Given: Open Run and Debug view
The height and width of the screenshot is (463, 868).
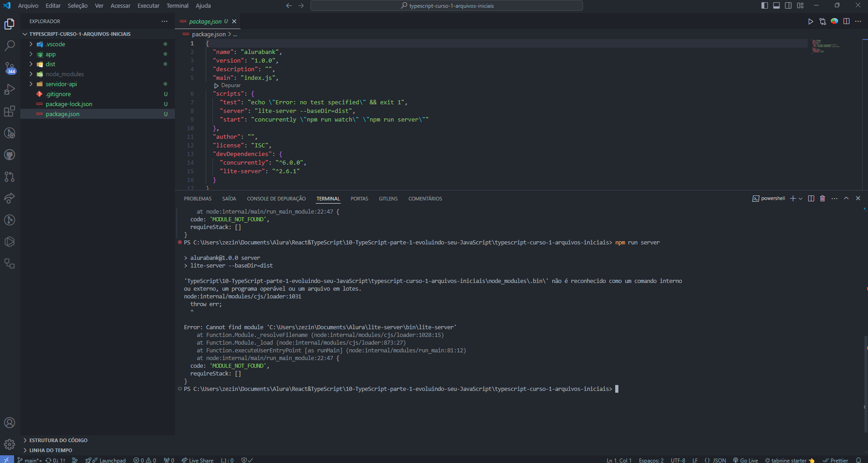Looking at the screenshot, I should (x=10, y=89).
